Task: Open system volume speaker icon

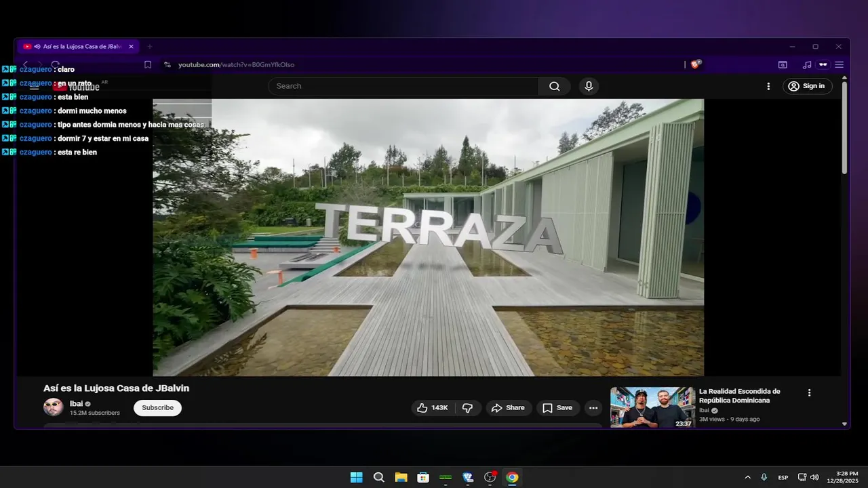Action: [814, 477]
